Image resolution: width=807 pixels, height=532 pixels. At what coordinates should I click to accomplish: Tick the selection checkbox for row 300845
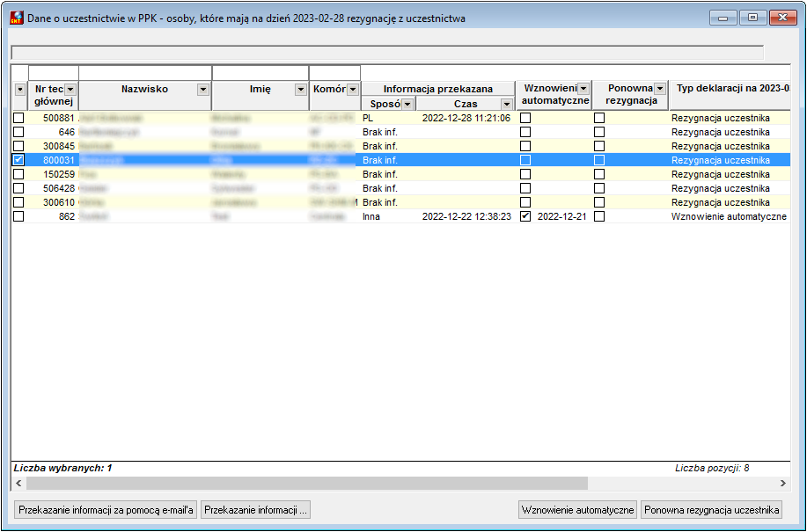click(18, 146)
